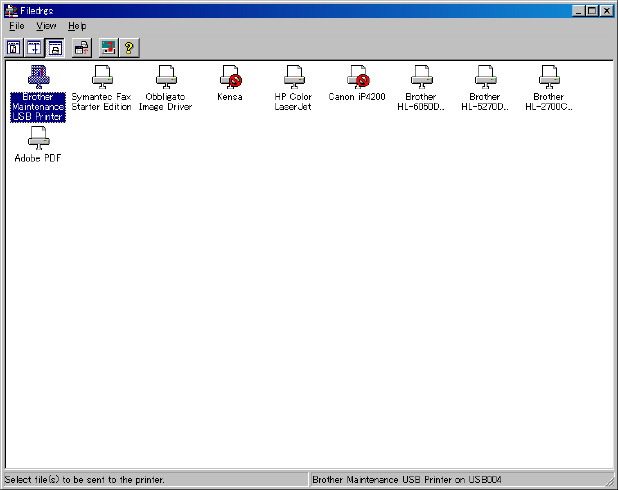Select the Adobe PDF printer
618x490 pixels.
pos(38,138)
